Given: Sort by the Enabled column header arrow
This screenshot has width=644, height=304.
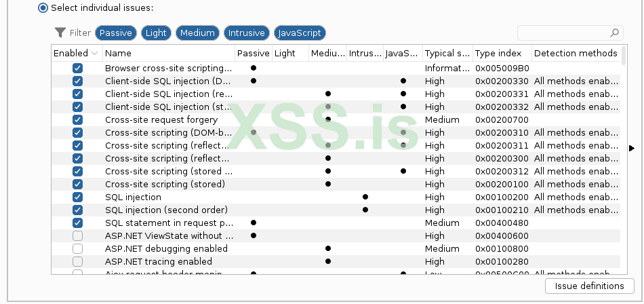Looking at the screenshot, I should [94, 53].
